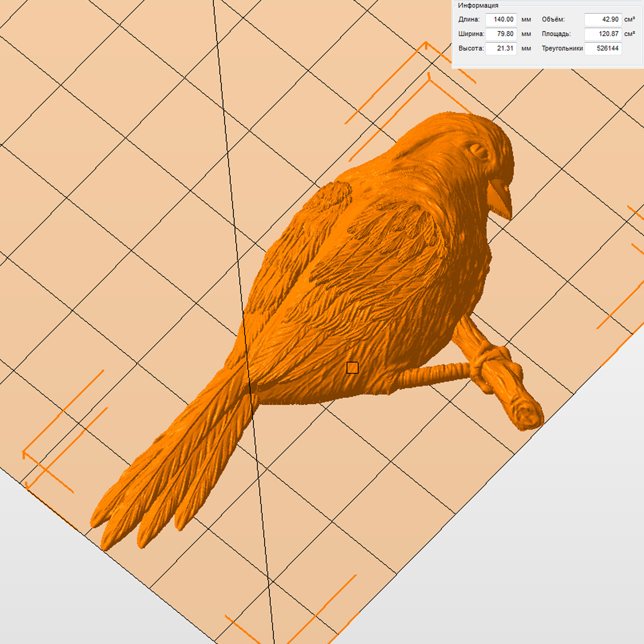Click the bird model's eye
644x644 pixels.
click(x=479, y=152)
